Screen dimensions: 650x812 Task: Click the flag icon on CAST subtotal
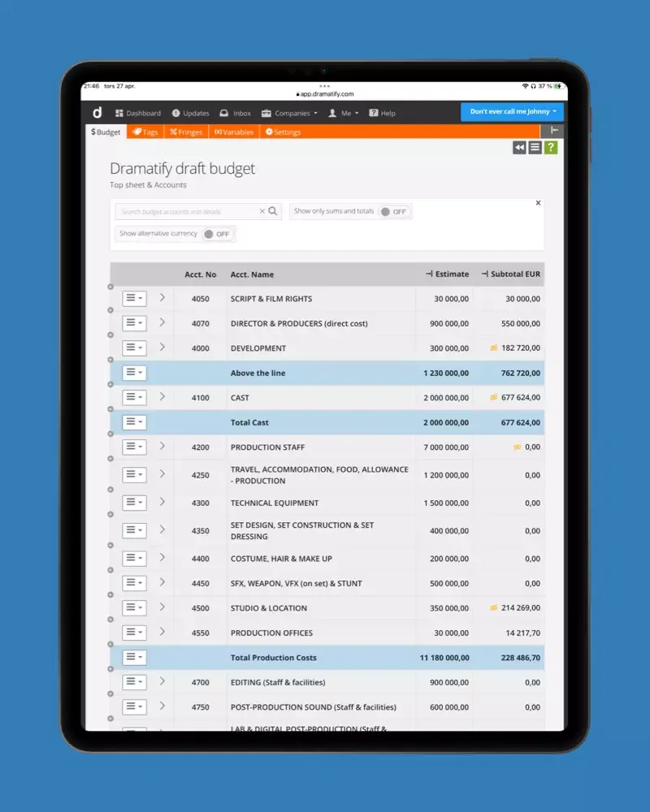click(493, 397)
